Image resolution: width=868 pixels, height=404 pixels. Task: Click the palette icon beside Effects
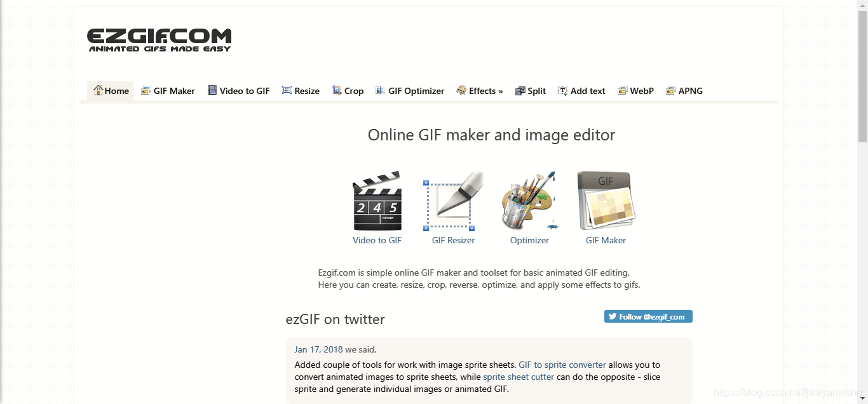(x=461, y=91)
